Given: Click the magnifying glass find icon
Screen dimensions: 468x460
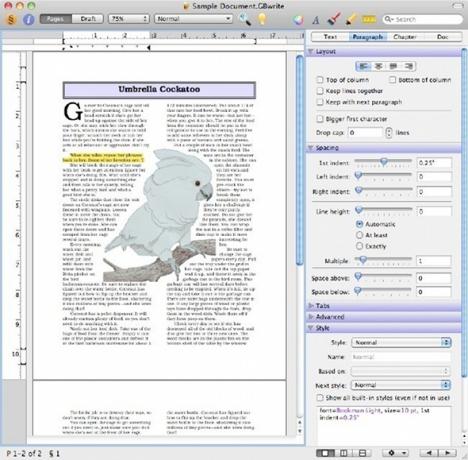Looking at the screenshot, I should 245,19.
